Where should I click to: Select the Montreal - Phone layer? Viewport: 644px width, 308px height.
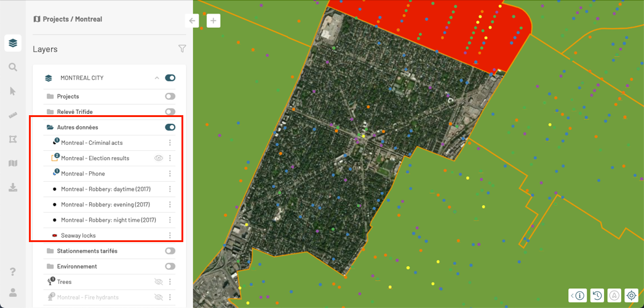tap(82, 174)
